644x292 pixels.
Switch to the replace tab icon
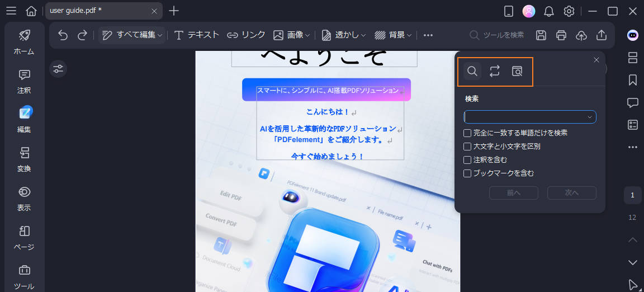point(495,71)
